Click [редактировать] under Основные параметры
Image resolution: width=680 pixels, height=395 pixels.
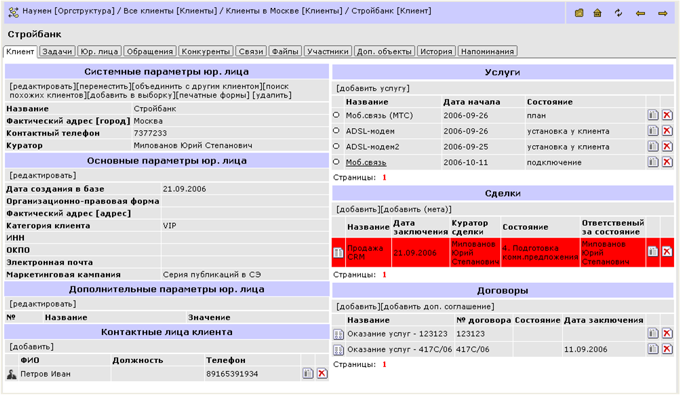[x=42, y=175]
